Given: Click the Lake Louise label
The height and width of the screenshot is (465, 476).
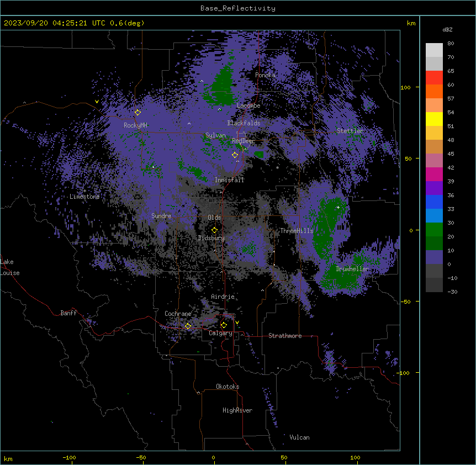Looking at the screenshot, I should [10, 267].
